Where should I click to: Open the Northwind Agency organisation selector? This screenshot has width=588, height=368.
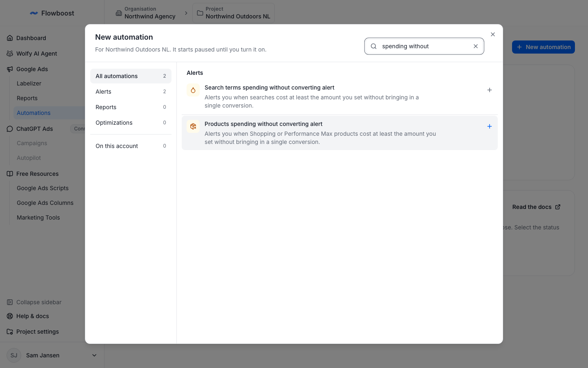(146, 13)
